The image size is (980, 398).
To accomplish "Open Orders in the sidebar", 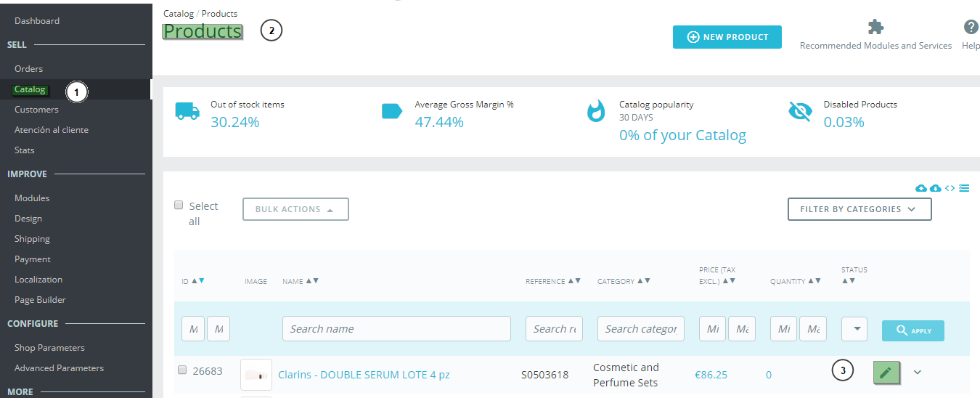I will coord(29,69).
